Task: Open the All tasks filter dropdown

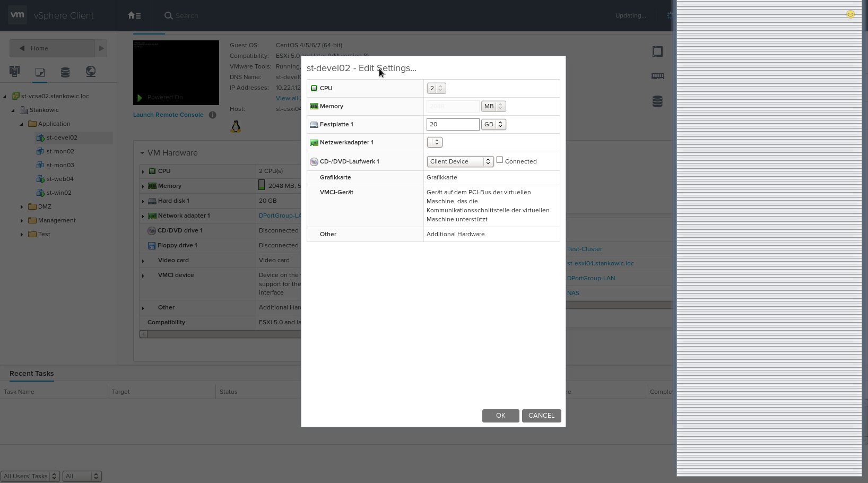Action: [82, 476]
